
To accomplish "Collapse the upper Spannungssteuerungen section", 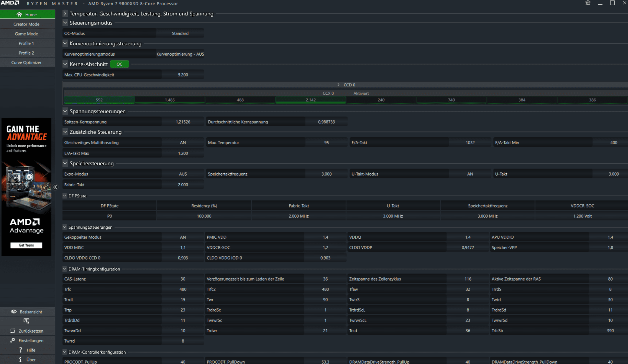I will click(65, 111).
